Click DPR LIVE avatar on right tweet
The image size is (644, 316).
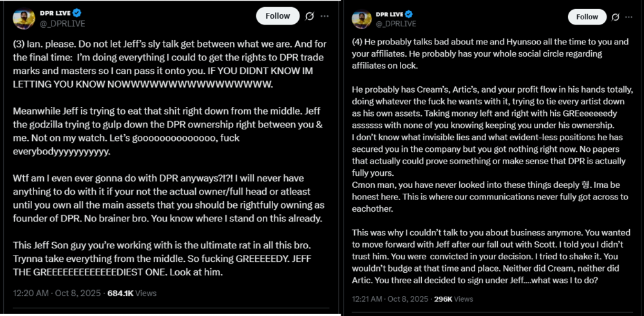pos(360,19)
